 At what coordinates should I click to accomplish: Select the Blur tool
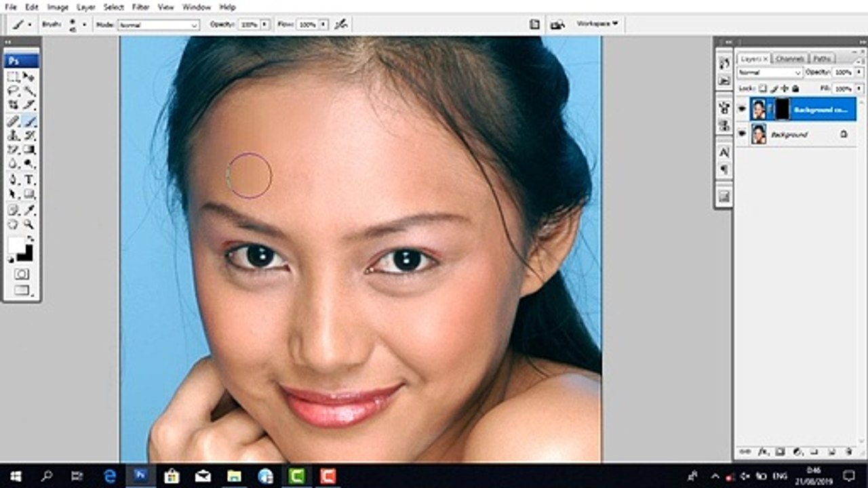[13, 163]
